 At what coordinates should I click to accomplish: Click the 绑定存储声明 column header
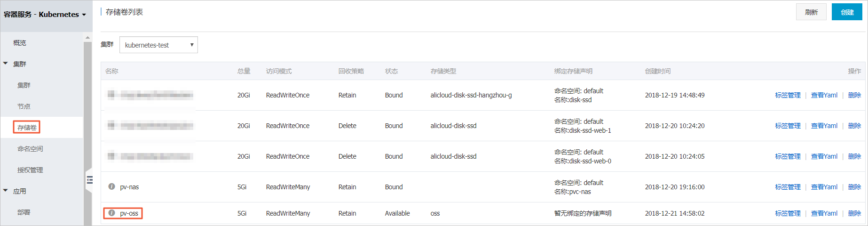573,71
